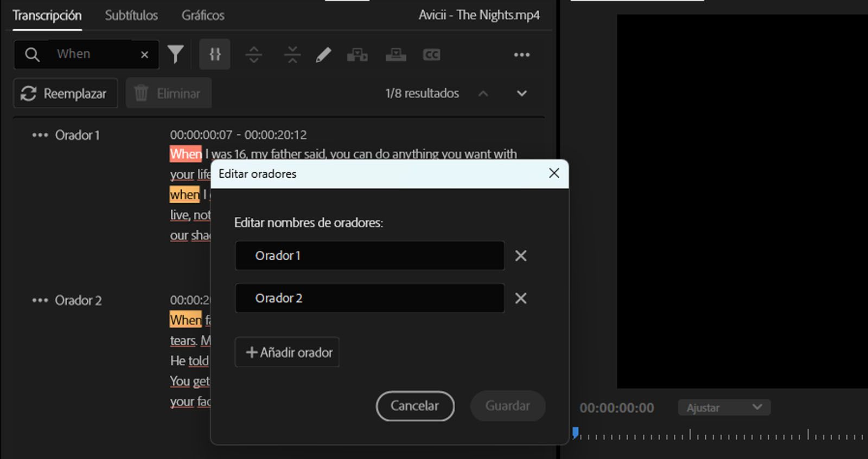Click the insert clip icon
Viewport: 868px width, 459px height.
point(357,55)
